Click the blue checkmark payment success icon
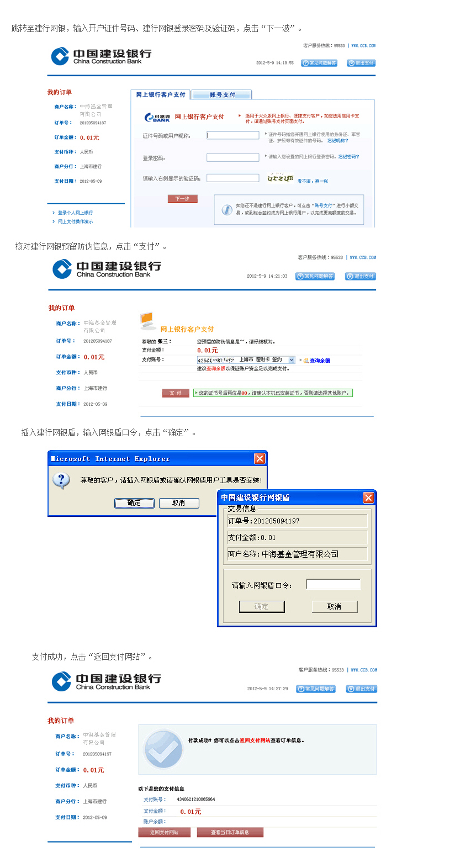The image size is (450, 868). pos(163,749)
